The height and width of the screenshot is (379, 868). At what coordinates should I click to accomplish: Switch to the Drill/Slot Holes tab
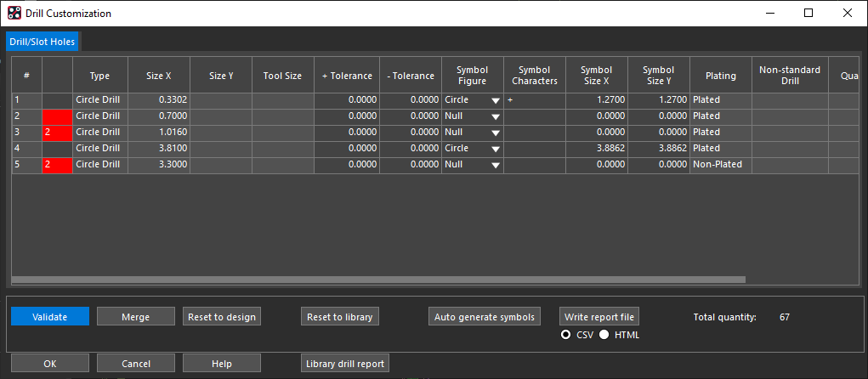pyautogui.click(x=42, y=42)
